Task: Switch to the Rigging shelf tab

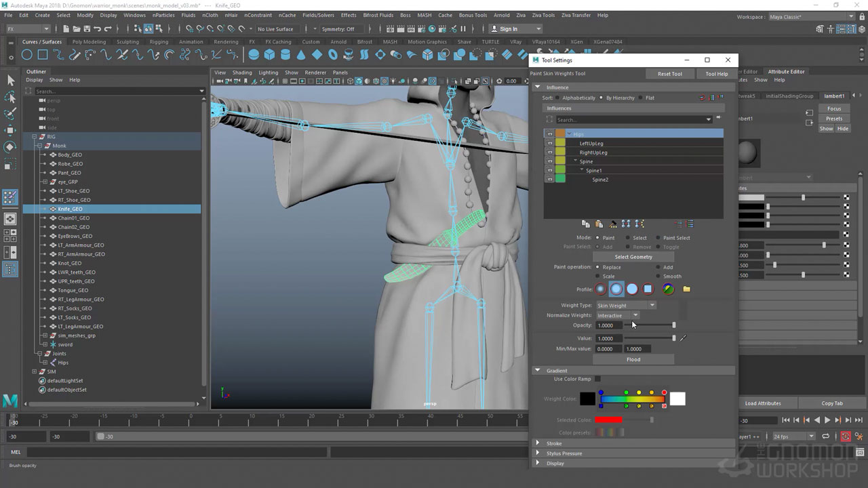Action: click(x=159, y=42)
